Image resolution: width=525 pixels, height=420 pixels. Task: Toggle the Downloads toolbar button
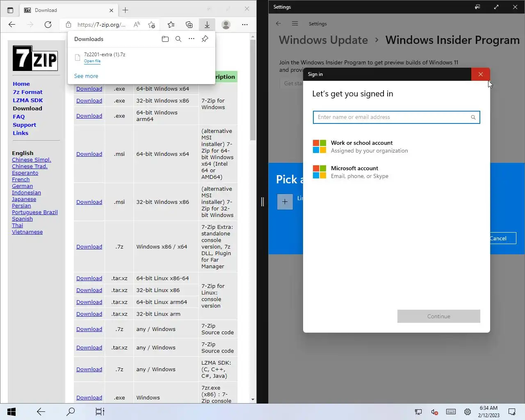207,25
